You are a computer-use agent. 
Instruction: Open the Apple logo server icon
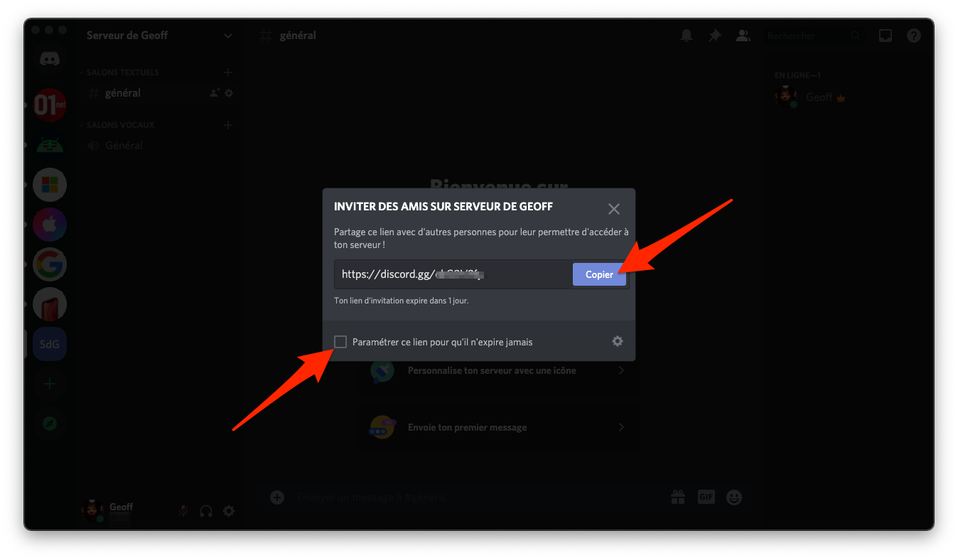[50, 225]
